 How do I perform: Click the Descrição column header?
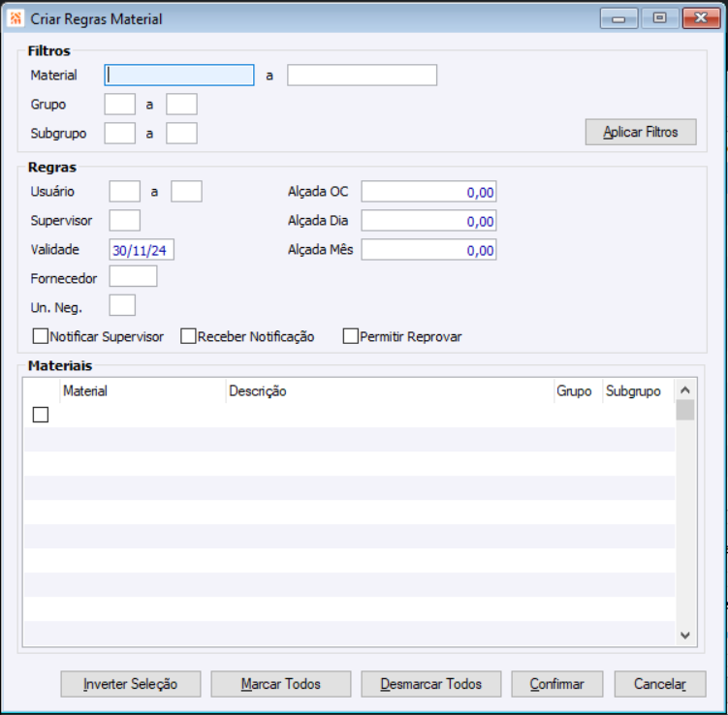click(x=390, y=390)
